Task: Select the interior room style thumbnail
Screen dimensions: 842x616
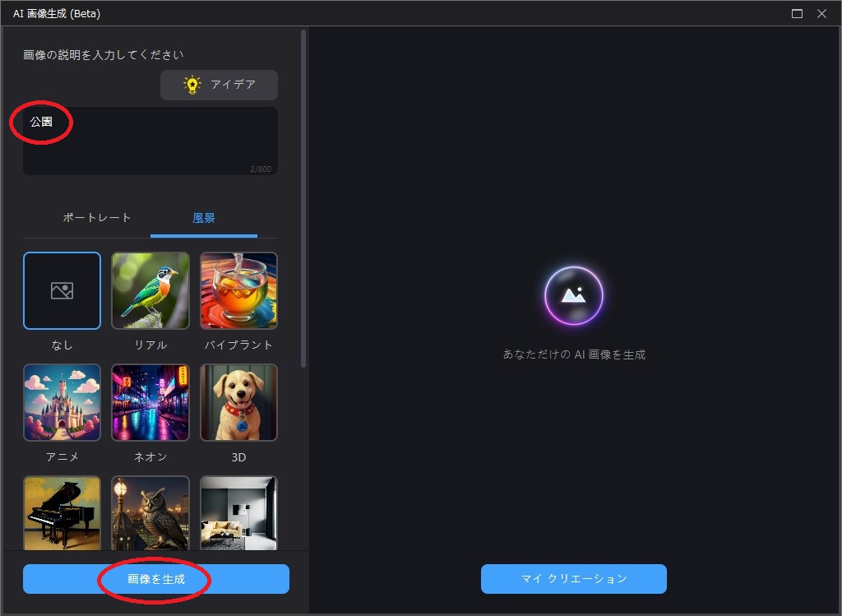Action: pos(238,512)
